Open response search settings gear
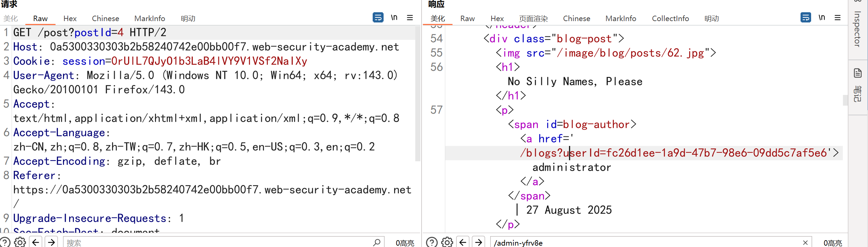The width and height of the screenshot is (868, 247). coord(447,242)
